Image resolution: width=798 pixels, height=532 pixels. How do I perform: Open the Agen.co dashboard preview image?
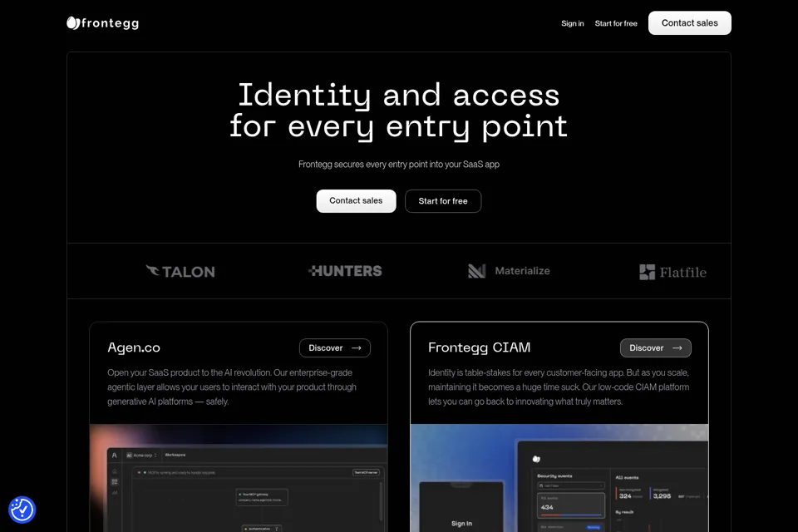pos(239,478)
